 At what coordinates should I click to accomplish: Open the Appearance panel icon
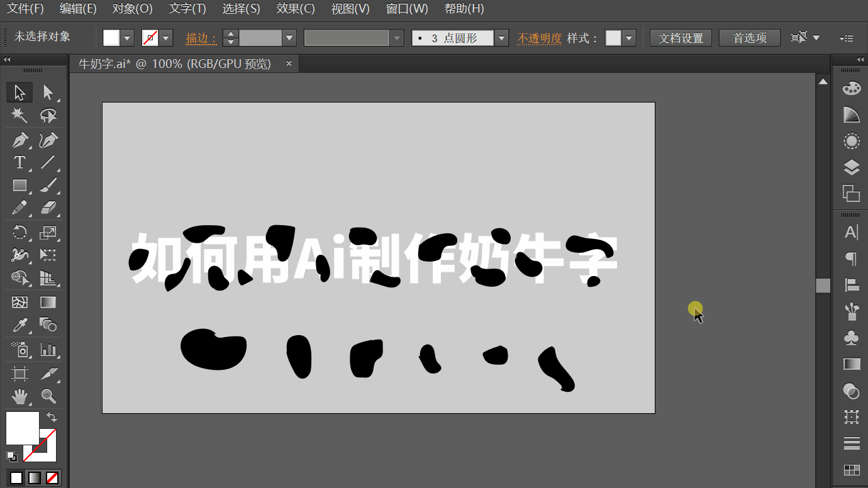click(x=851, y=141)
